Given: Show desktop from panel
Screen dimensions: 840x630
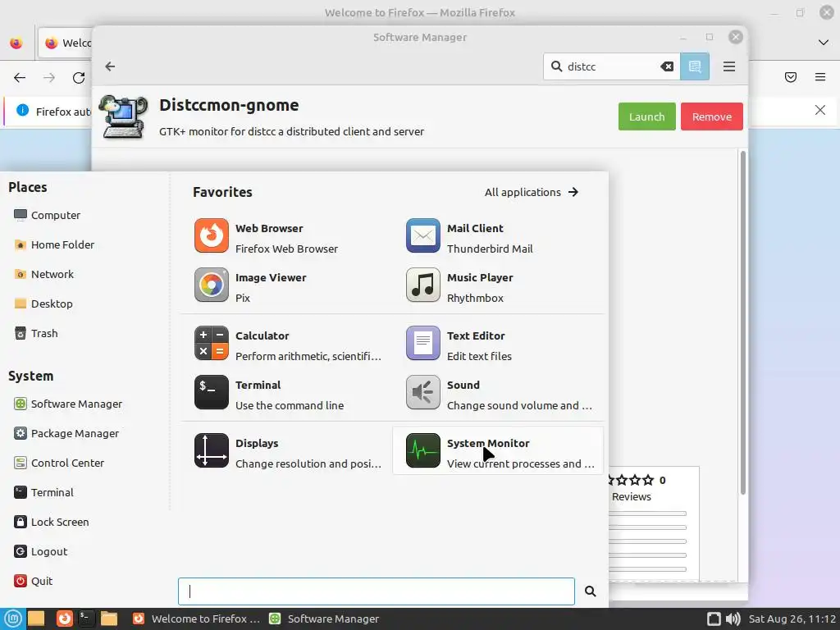Looking at the screenshot, I should tap(36, 619).
